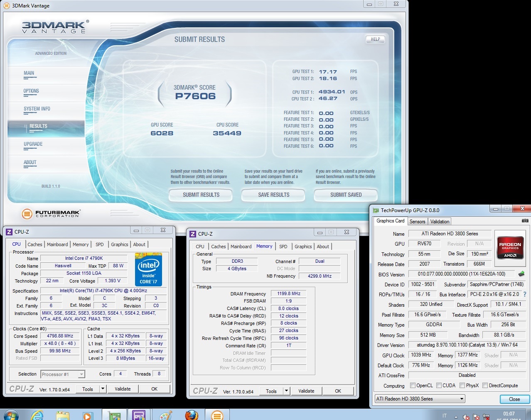Click the muted volume tray icon

[x=466, y=417]
